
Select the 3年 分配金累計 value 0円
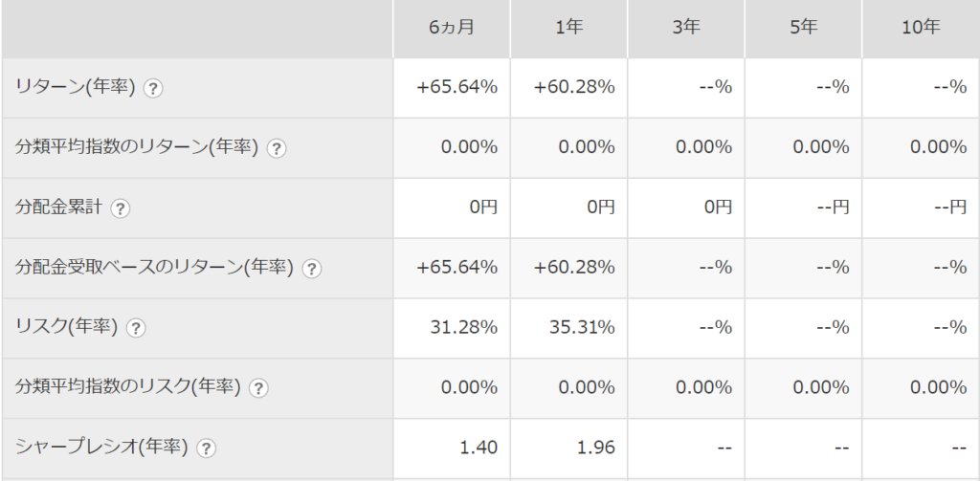[x=718, y=207]
